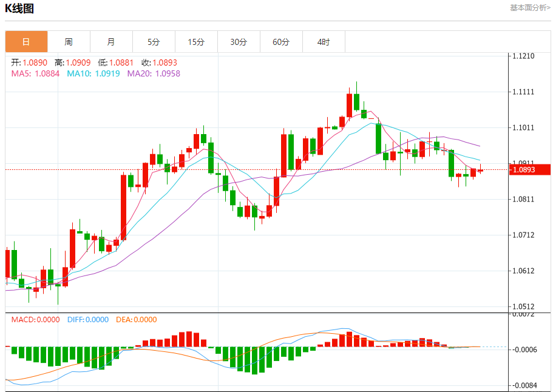Click the 1.1210 price axis label
The height and width of the screenshot is (392, 553).
click(523, 56)
